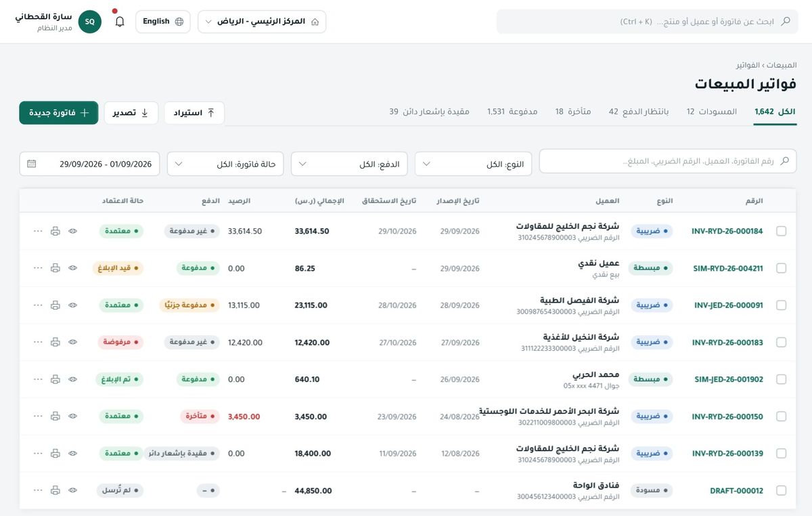This screenshot has height=516, width=812.
Task: Open more actions for SIM-RYD-26-004211
Action: tap(38, 268)
